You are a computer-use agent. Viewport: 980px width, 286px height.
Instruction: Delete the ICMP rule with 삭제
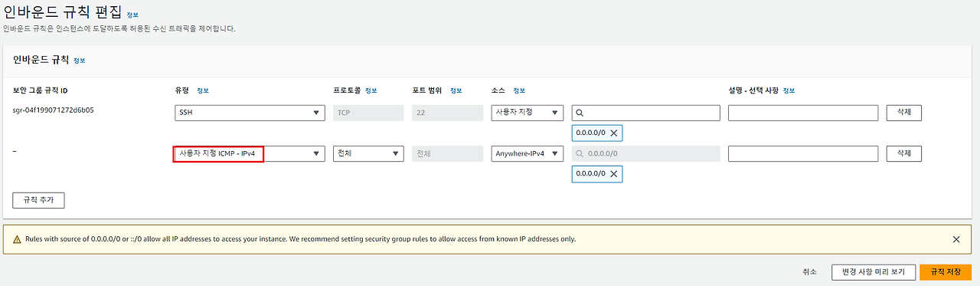[x=903, y=153]
